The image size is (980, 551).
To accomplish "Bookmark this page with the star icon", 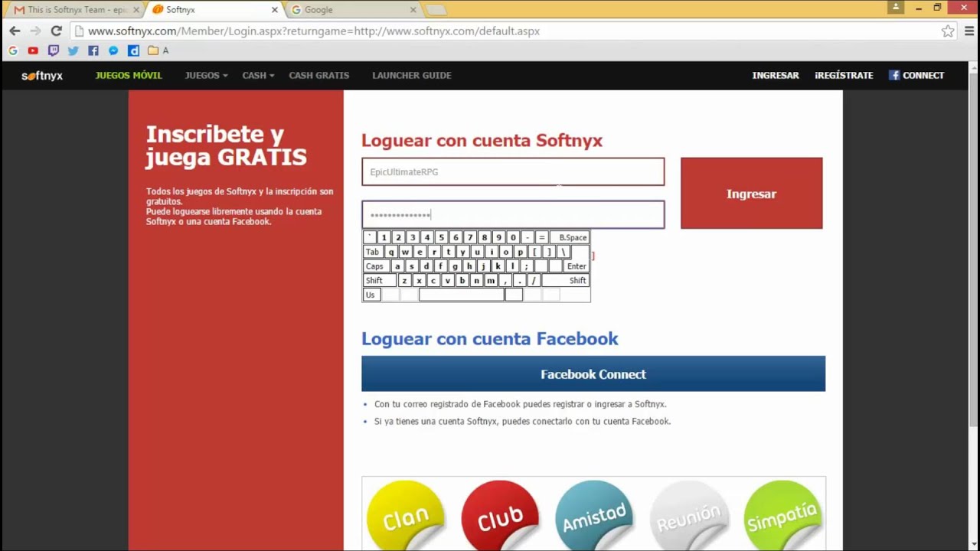I will click(948, 31).
